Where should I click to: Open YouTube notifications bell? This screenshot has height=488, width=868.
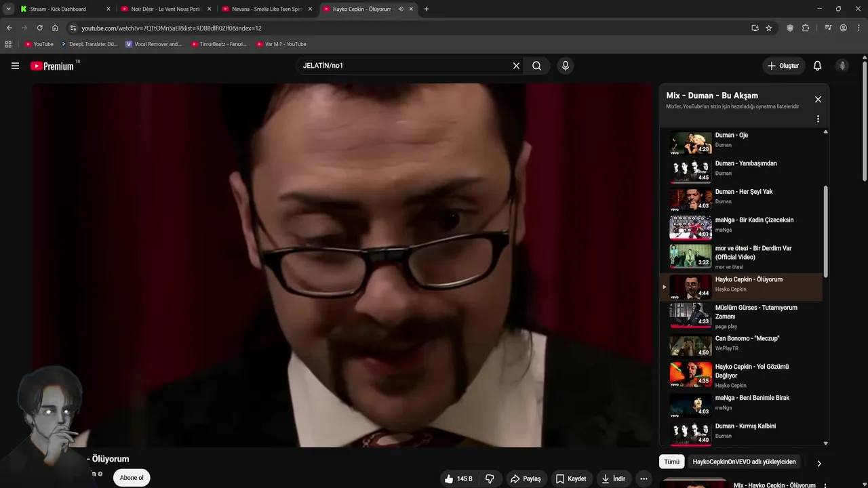(817, 66)
